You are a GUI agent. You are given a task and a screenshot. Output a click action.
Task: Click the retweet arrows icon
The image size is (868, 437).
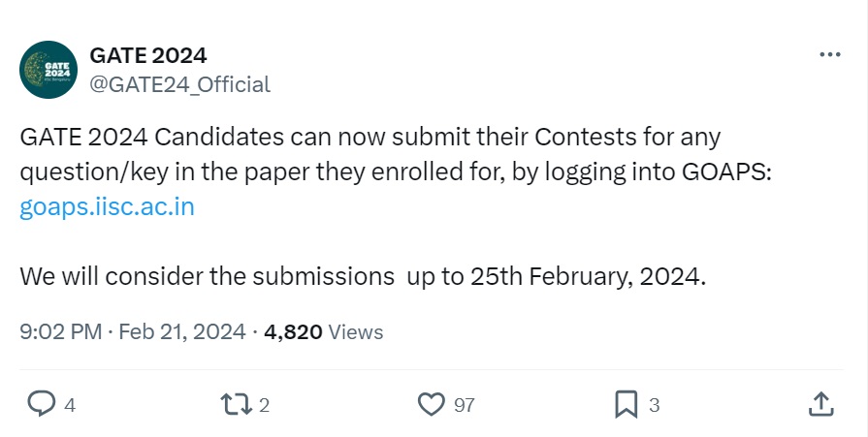click(x=237, y=404)
